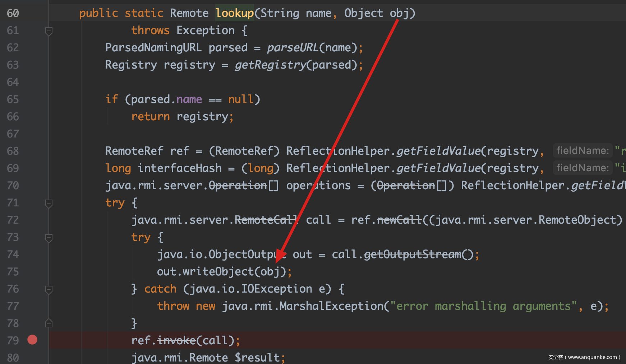Click the fieldName hint on line 69
Image resolution: width=626 pixels, height=364 pixels.
click(x=582, y=168)
